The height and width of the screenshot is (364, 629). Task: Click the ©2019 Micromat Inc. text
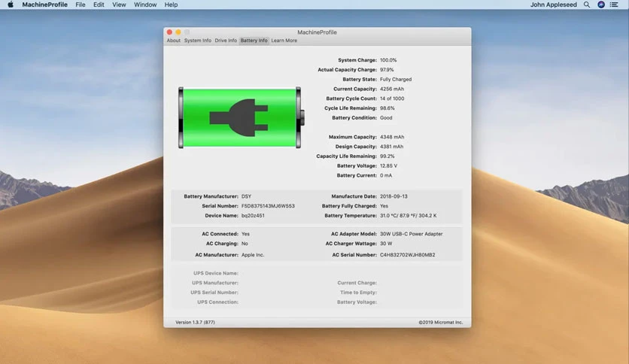(441, 323)
